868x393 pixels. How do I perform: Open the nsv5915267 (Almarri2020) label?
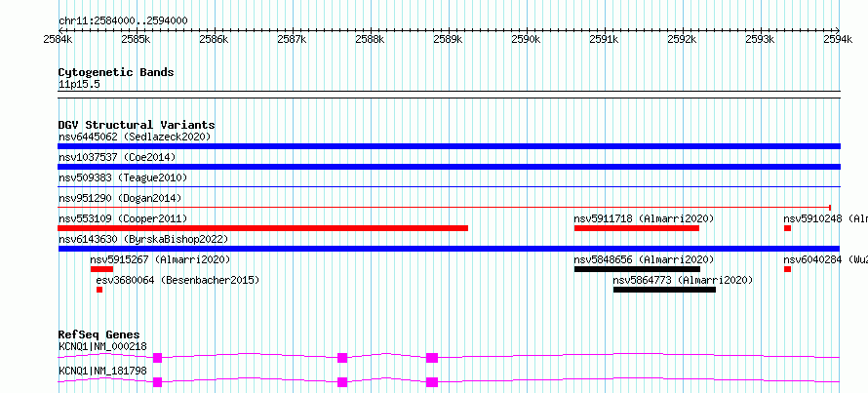(x=161, y=259)
